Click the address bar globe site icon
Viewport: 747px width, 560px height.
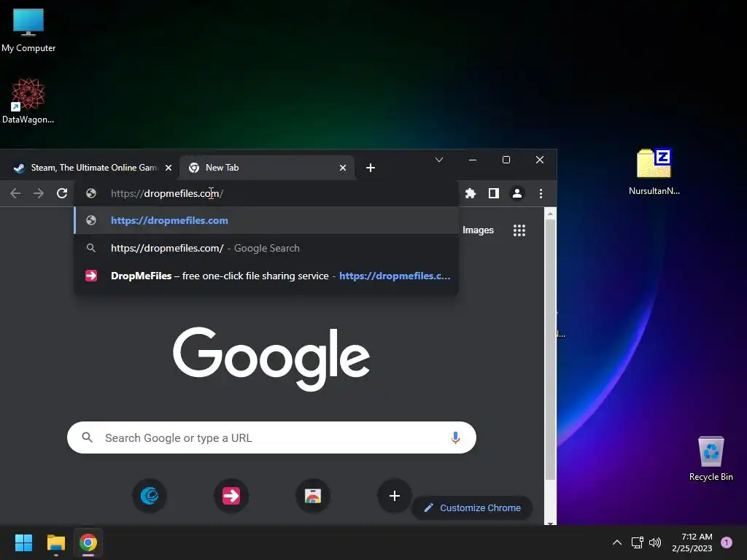91,193
